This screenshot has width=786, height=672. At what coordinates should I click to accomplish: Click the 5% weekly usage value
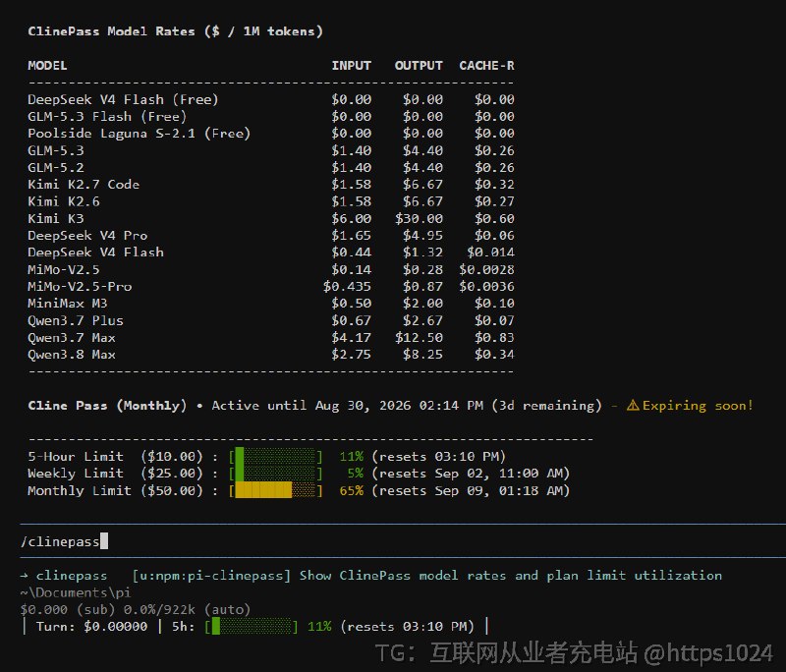356,474
